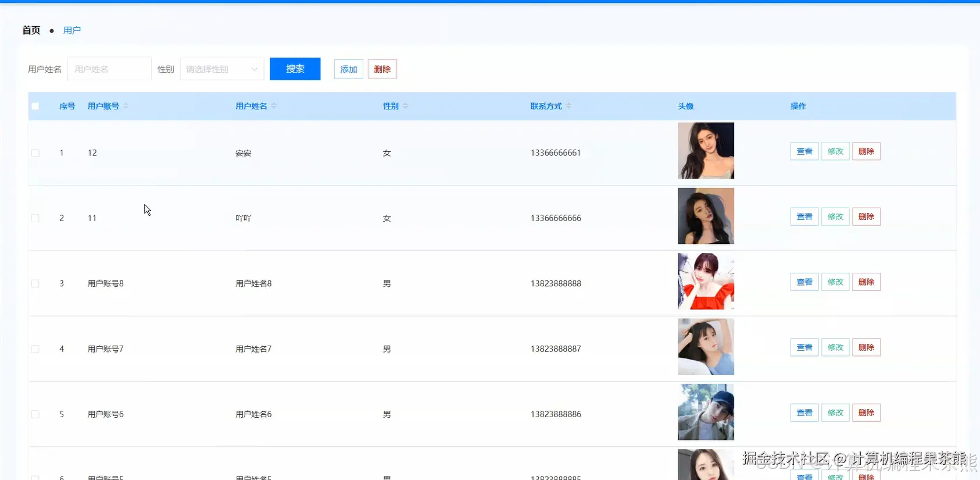
Task: Click phone number 13823888888
Action: pos(556,283)
